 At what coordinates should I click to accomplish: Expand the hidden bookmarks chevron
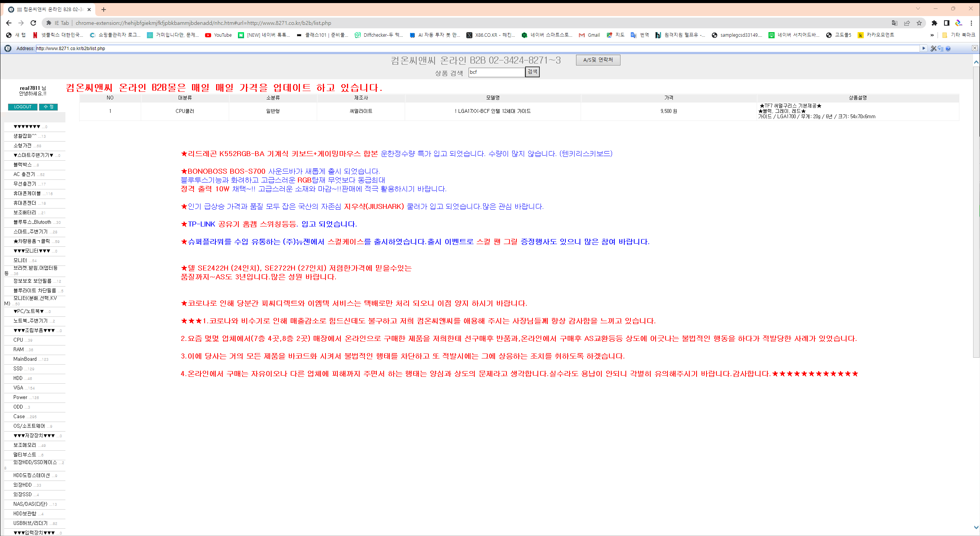932,35
